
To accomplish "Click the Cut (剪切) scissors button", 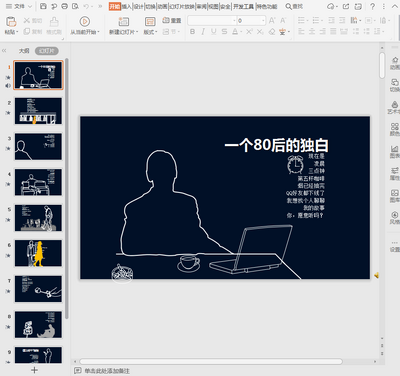I will pyautogui.click(x=32, y=21).
